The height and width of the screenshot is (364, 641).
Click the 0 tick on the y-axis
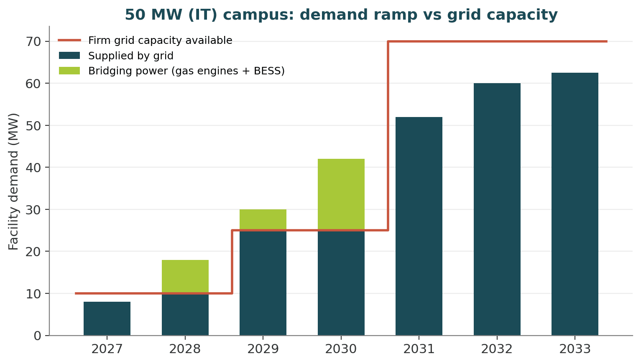point(37,336)
